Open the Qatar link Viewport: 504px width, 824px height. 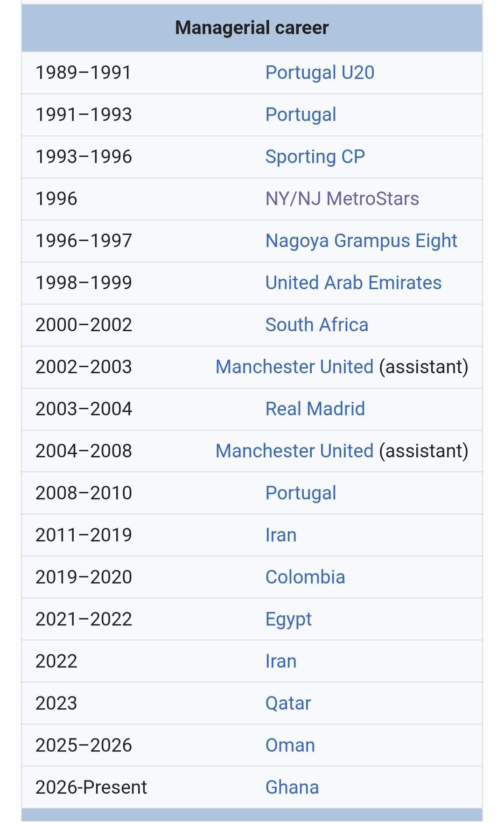[x=288, y=703]
